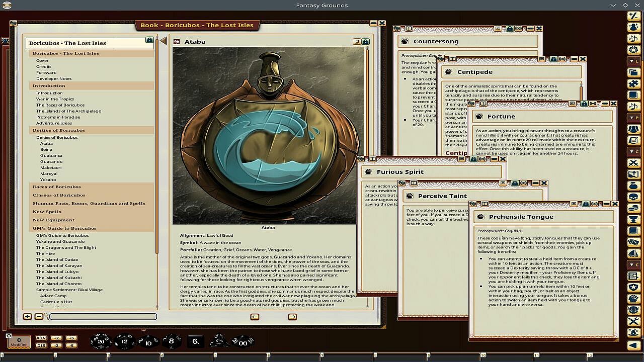Click the Modifier value box

pos(19,342)
